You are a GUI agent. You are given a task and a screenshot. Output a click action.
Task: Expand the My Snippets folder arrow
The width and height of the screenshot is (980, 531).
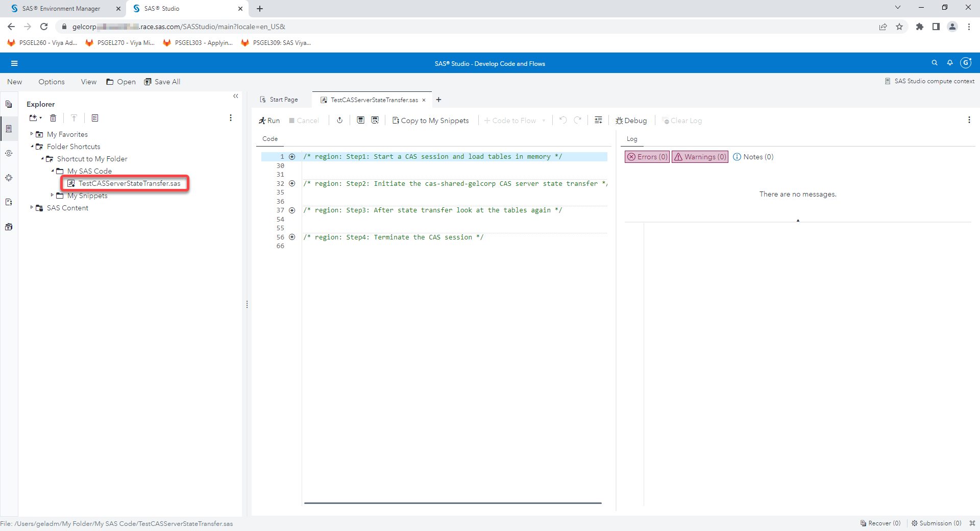[x=52, y=195]
